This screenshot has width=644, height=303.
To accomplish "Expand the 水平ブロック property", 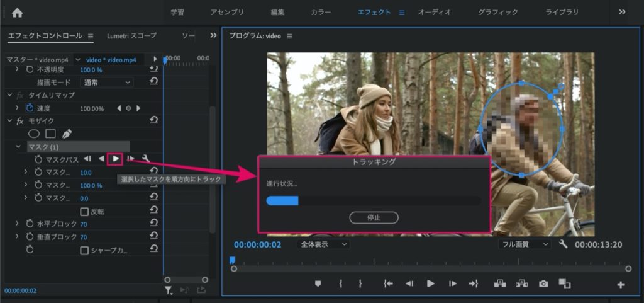I will (17, 224).
